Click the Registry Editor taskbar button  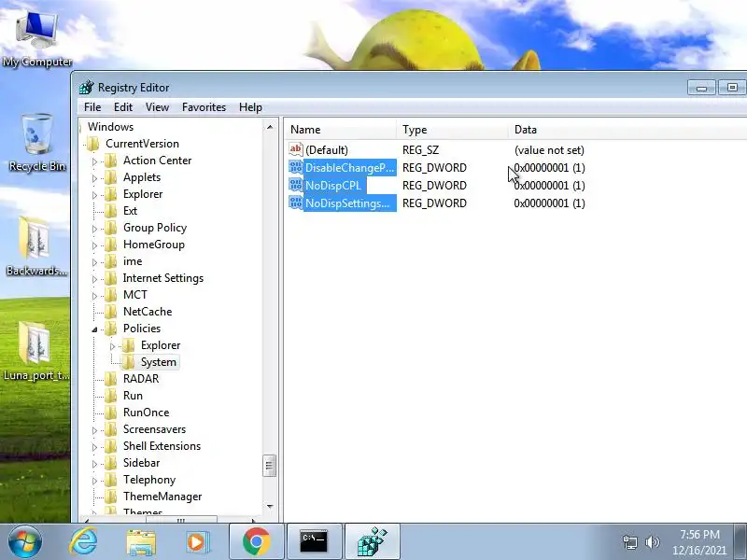[372, 541]
